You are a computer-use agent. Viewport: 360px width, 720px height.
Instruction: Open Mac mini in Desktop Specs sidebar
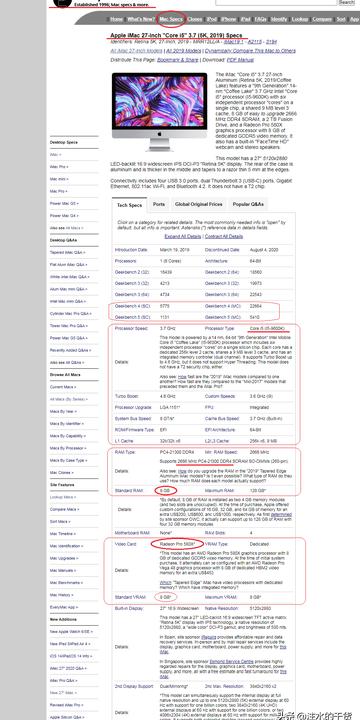click(59, 179)
